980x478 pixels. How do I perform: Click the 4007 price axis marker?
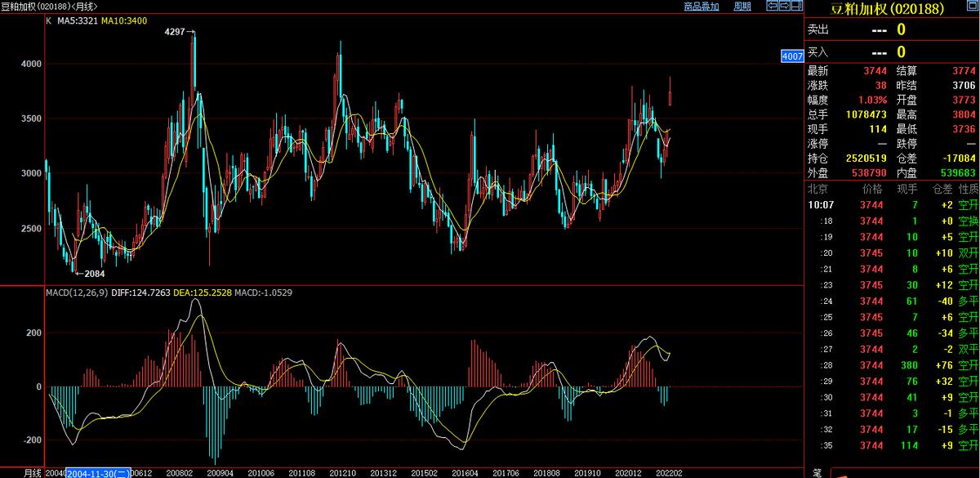coord(792,56)
